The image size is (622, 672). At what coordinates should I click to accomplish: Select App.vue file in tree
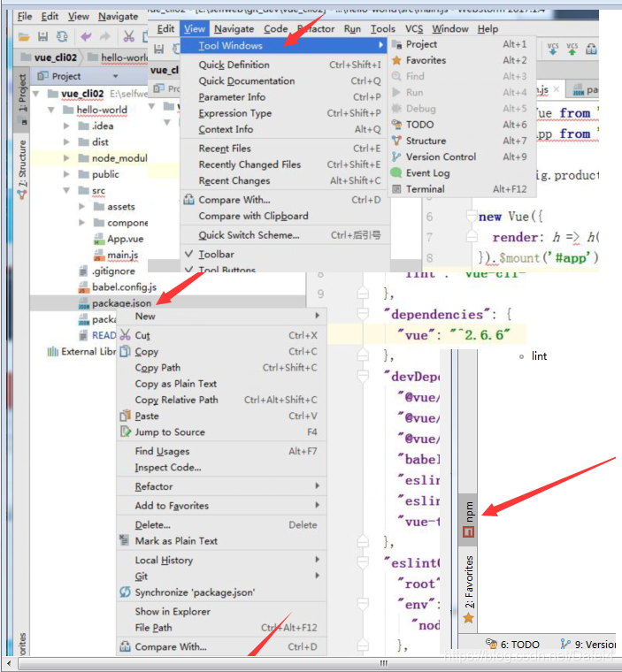click(119, 239)
